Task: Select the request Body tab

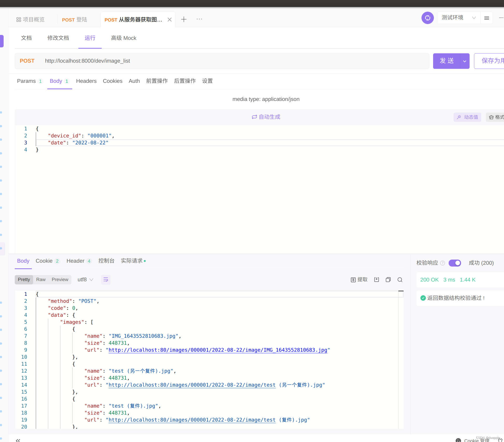Action: coord(59,81)
